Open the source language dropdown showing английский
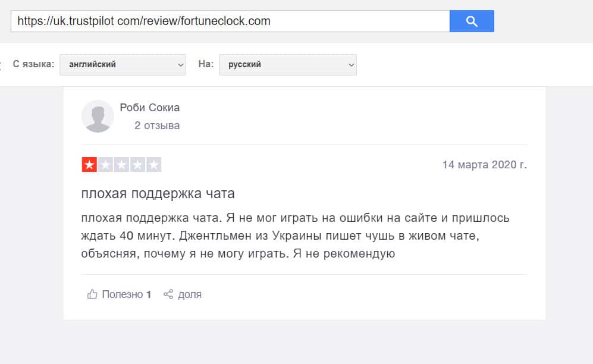The image size is (593, 364). (123, 64)
